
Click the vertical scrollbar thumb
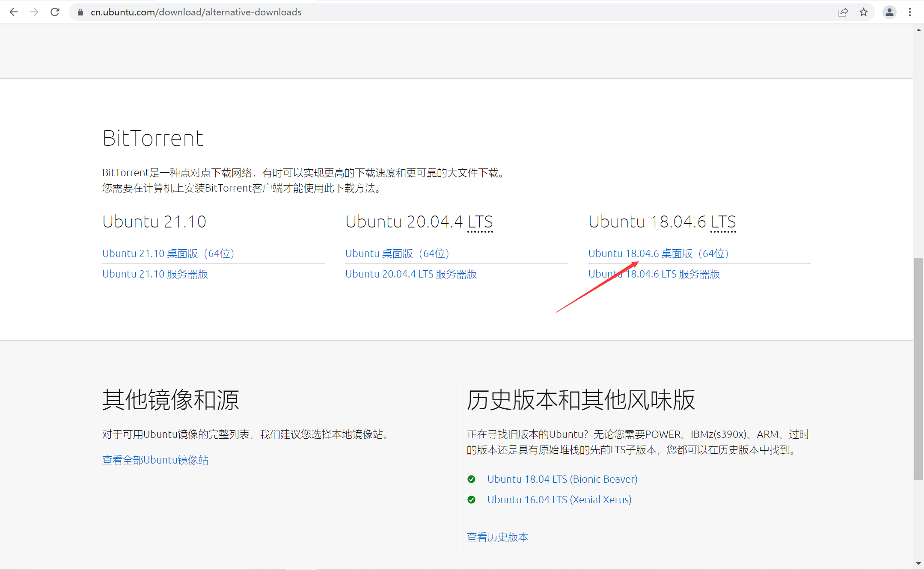[x=918, y=369]
